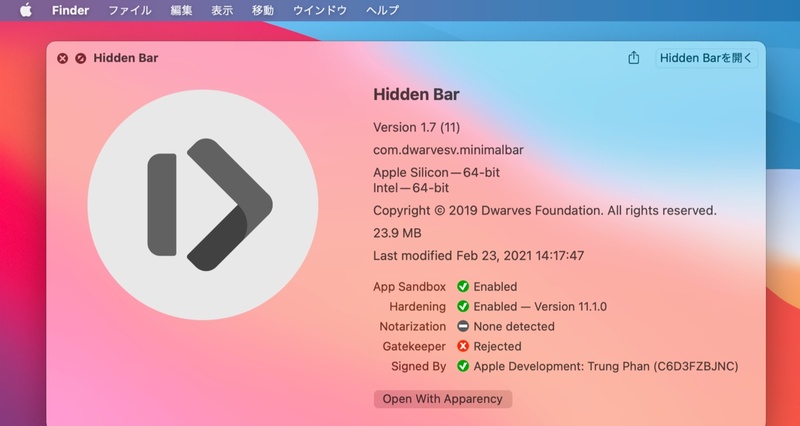Click the large Hidden Bar app icon
This screenshot has width=800, height=426.
(x=203, y=205)
